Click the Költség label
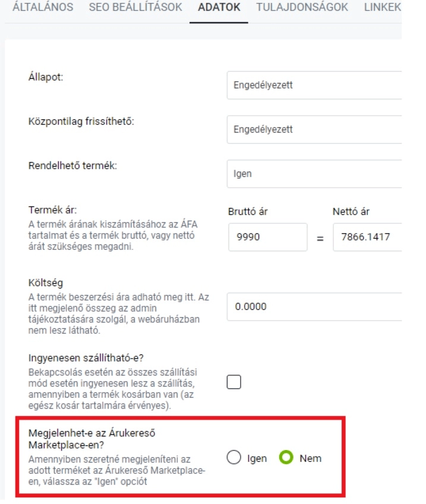This screenshot has width=426, height=504. pos(46,283)
